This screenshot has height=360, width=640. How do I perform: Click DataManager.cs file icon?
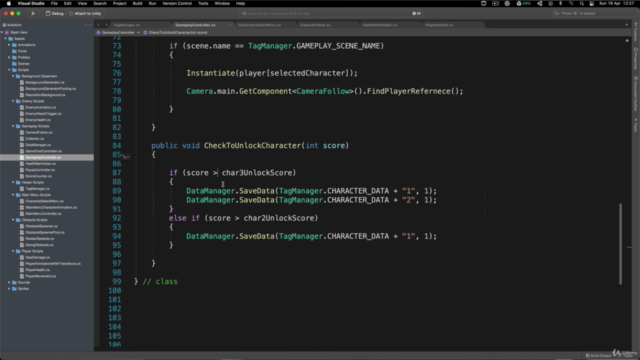[x=22, y=145]
